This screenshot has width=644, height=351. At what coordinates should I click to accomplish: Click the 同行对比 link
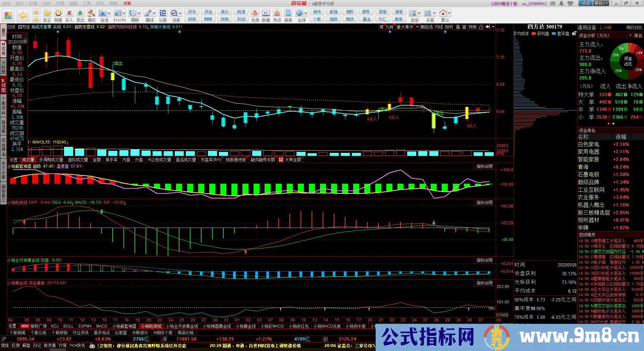[x=634, y=28]
